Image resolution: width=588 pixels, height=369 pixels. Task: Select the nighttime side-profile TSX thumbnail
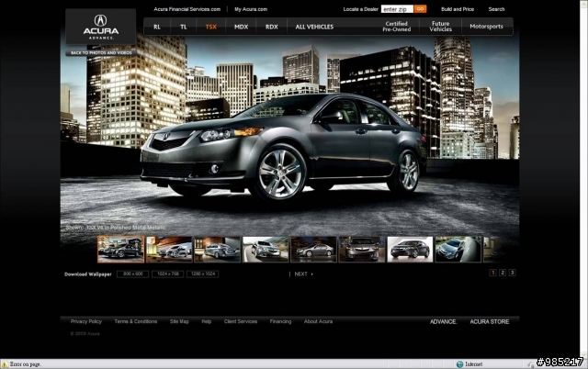(314, 249)
